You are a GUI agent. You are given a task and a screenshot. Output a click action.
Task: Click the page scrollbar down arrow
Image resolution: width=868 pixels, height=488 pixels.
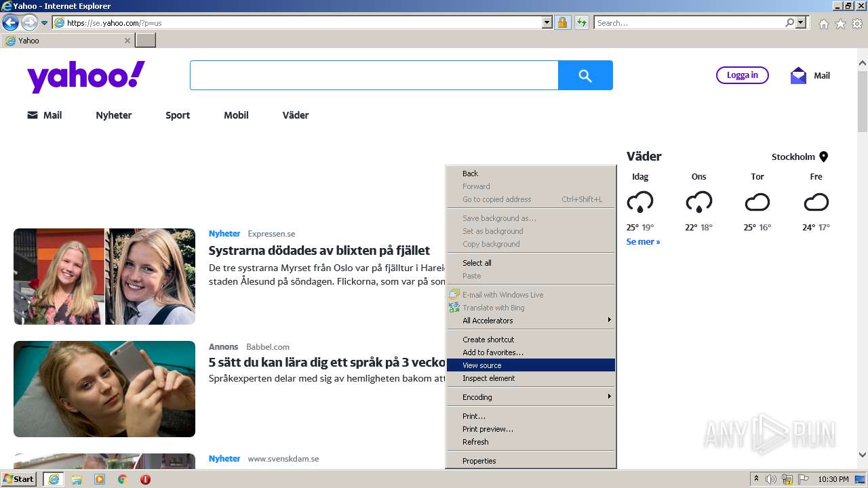pos(862,455)
